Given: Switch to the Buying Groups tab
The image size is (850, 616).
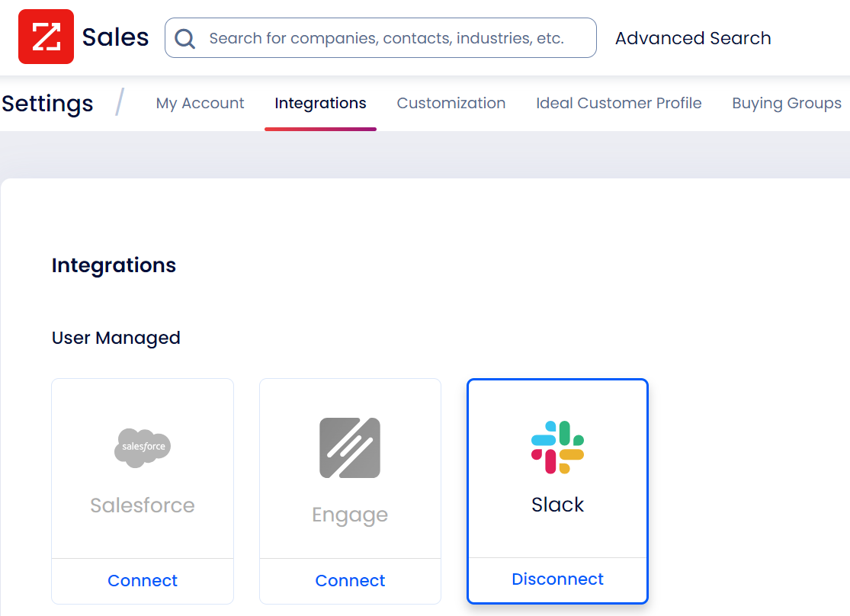Looking at the screenshot, I should (787, 103).
